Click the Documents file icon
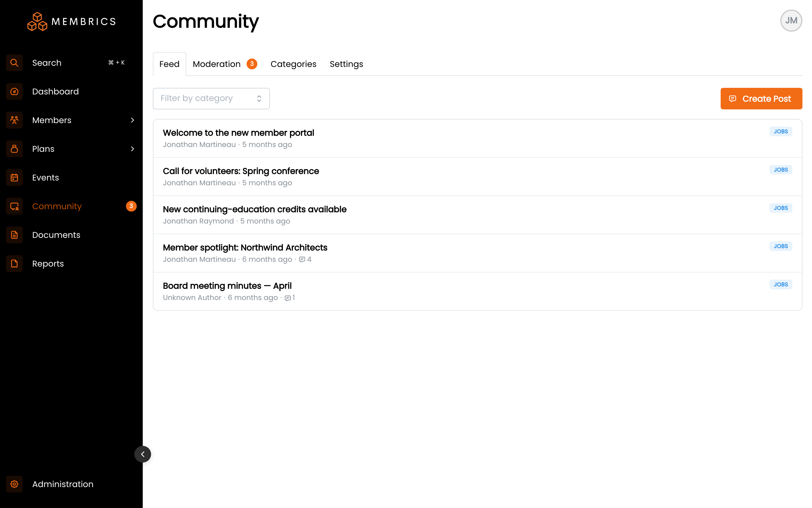Viewport: 812px width, 508px height. coord(14,235)
